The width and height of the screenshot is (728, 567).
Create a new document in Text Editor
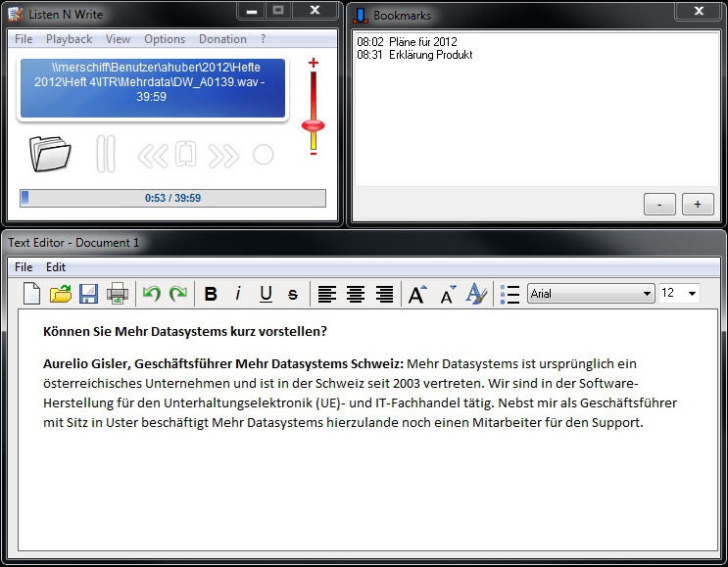point(32,294)
